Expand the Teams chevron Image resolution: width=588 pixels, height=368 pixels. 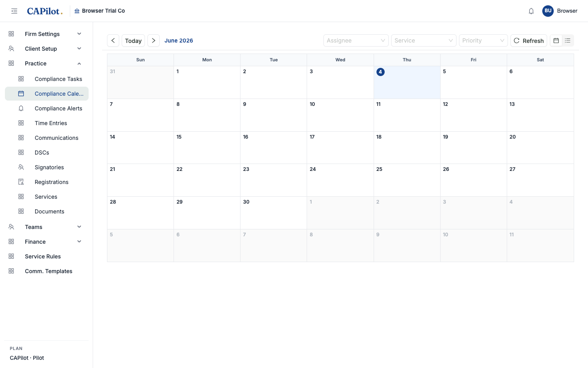[x=79, y=227]
